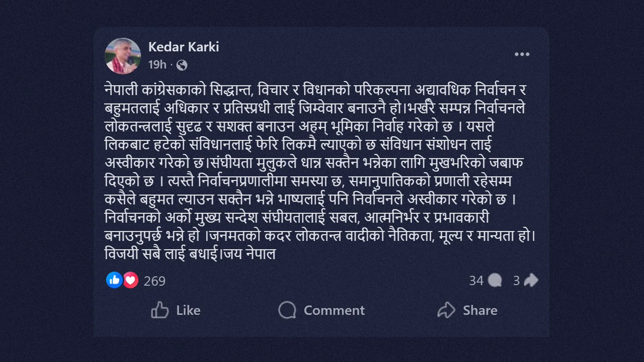Click the final line ending with जय नेपाल
644x362 pixels.
pos(190,254)
